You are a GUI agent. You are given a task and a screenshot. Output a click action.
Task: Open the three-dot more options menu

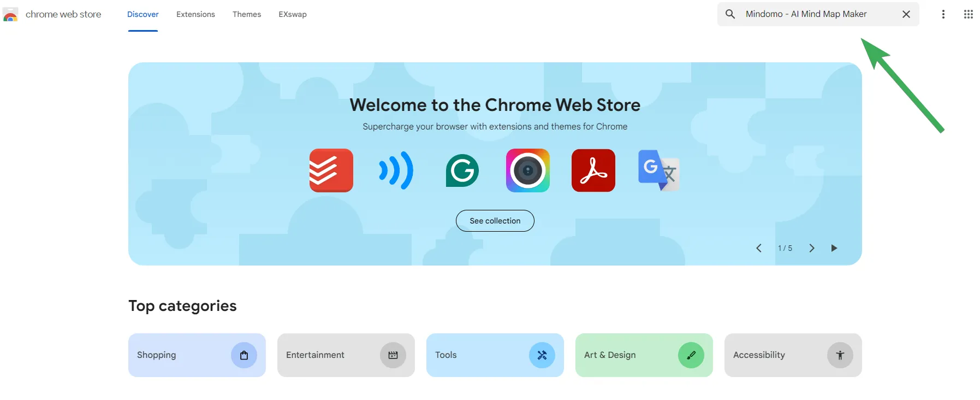click(x=943, y=14)
